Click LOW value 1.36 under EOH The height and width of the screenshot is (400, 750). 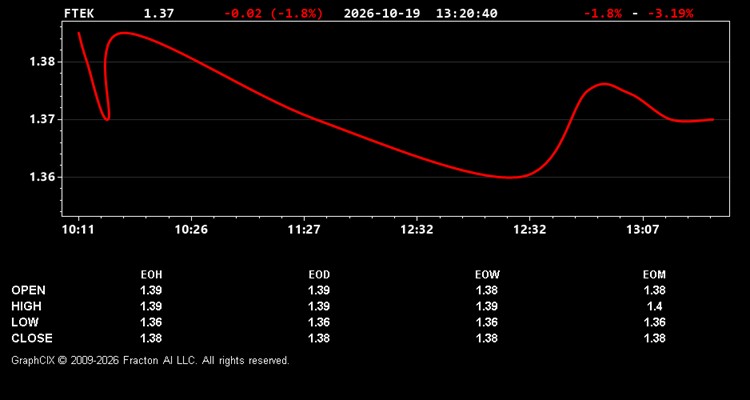point(151,322)
